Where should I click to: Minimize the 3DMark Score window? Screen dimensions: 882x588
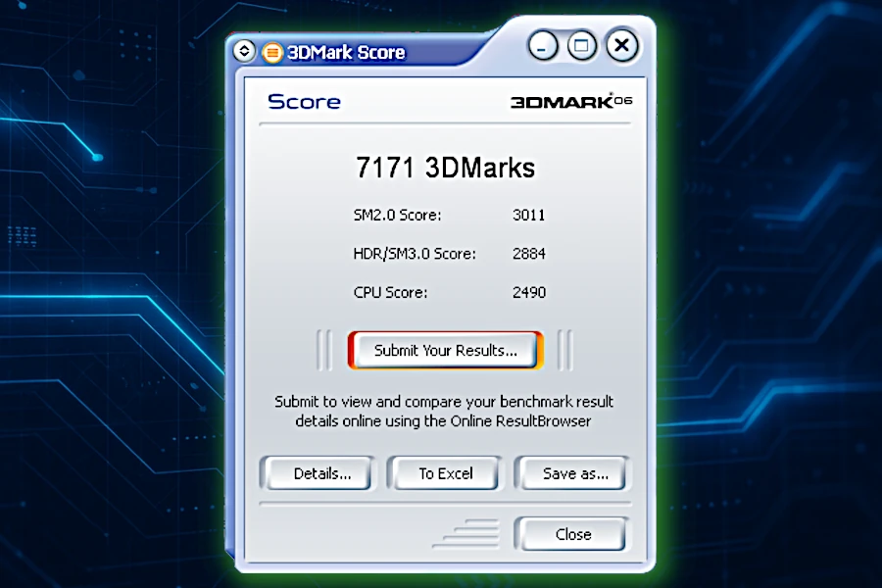(x=543, y=46)
